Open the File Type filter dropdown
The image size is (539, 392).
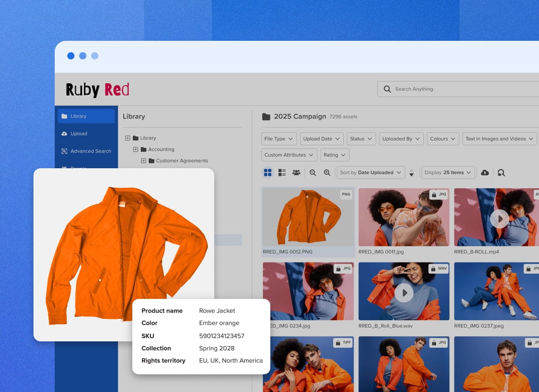pos(279,139)
